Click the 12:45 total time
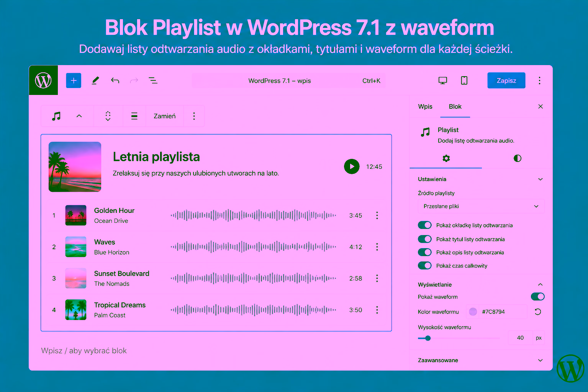The image size is (588, 392). pyautogui.click(x=374, y=167)
